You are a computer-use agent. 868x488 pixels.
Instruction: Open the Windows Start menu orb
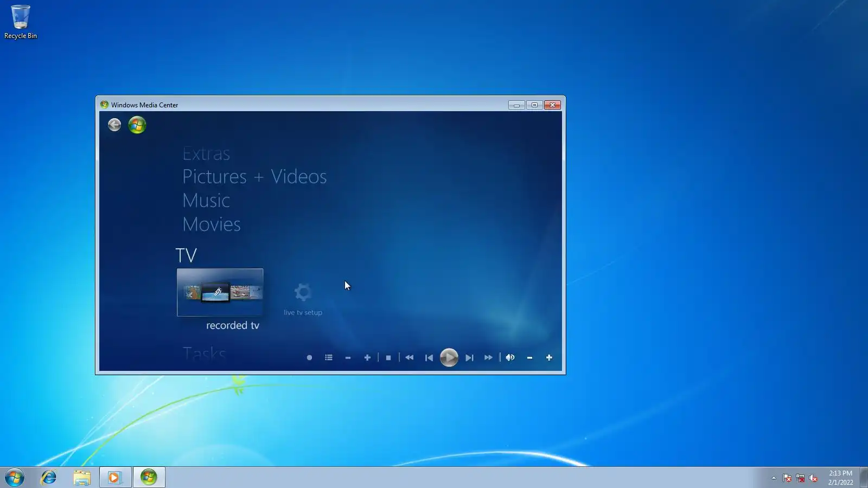click(x=15, y=478)
